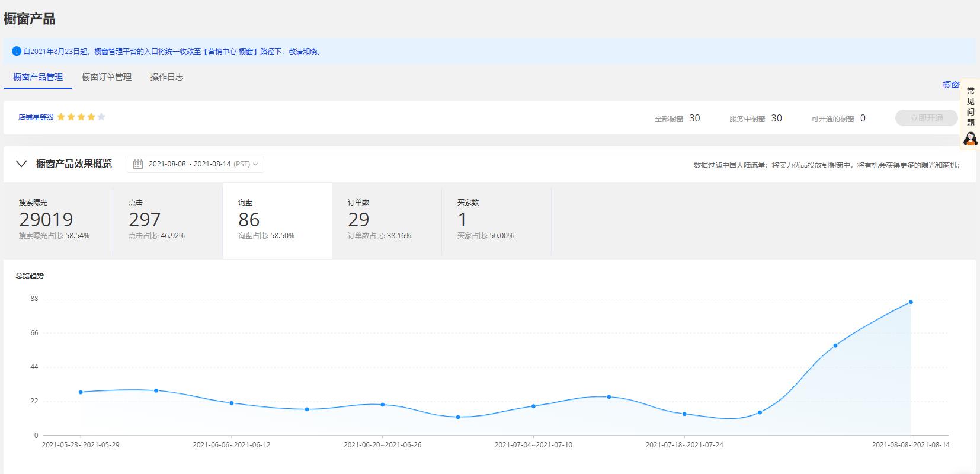Switch to the 橱窗订单管理 tab
This screenshot has height=474, width=980.
(x=107, y=77)
